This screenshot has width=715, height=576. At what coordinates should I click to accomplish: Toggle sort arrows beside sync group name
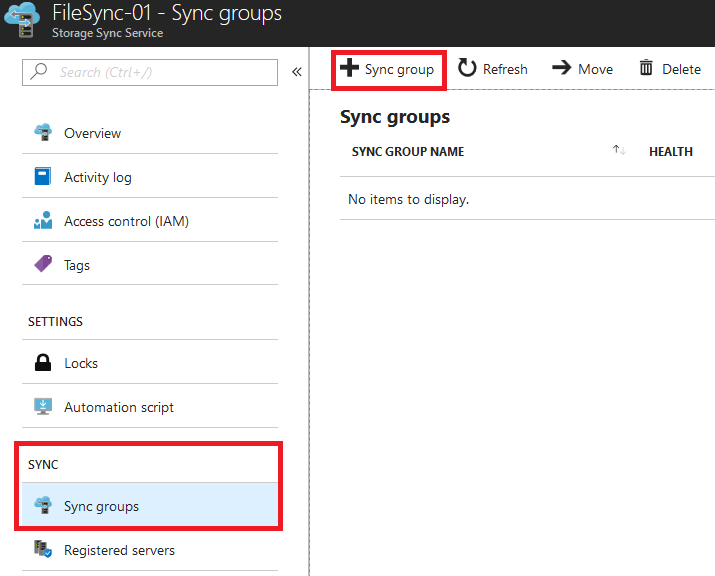coord(619,150)
